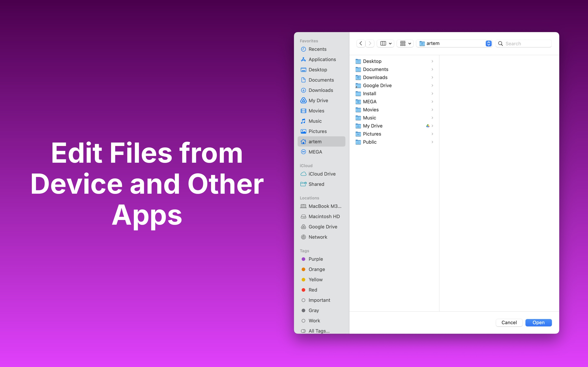
Task: Expand the Downloads folder in the list
Action: 375,77
